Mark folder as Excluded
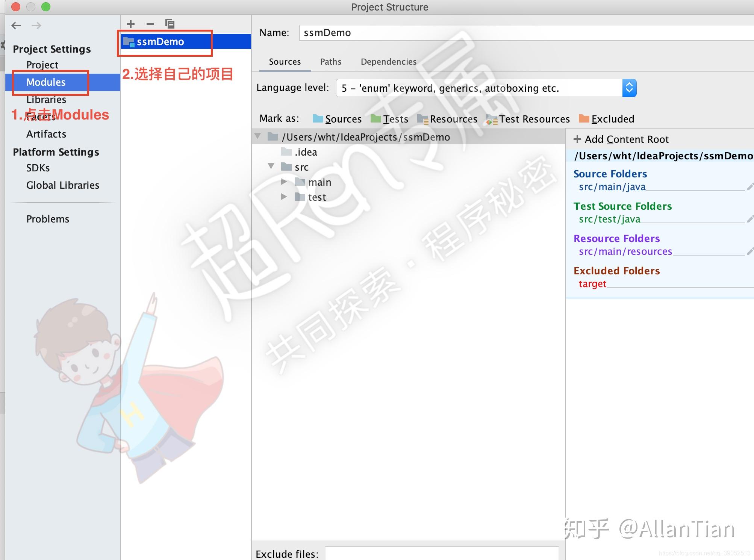This screenshot has height=560, width=754. click(x=607, y=119)
